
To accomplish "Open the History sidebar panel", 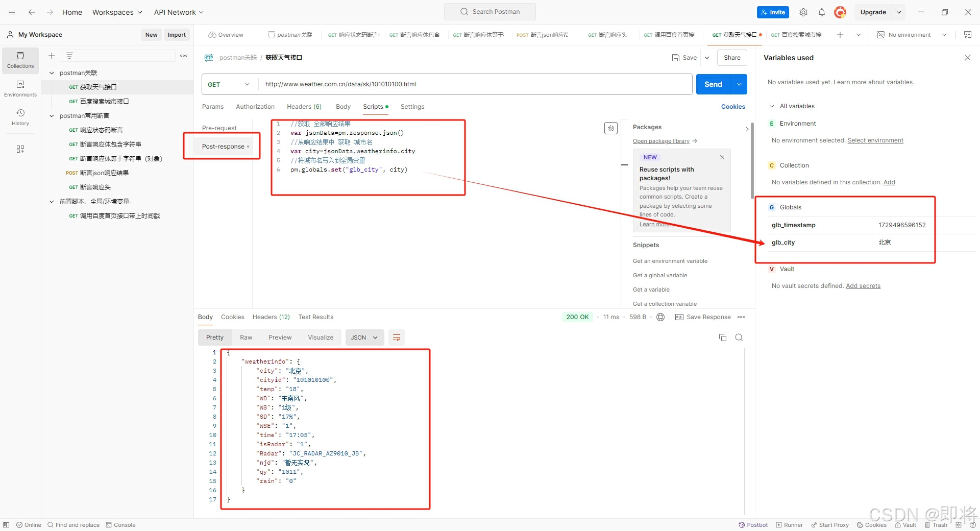I will (x=20, y=117).
